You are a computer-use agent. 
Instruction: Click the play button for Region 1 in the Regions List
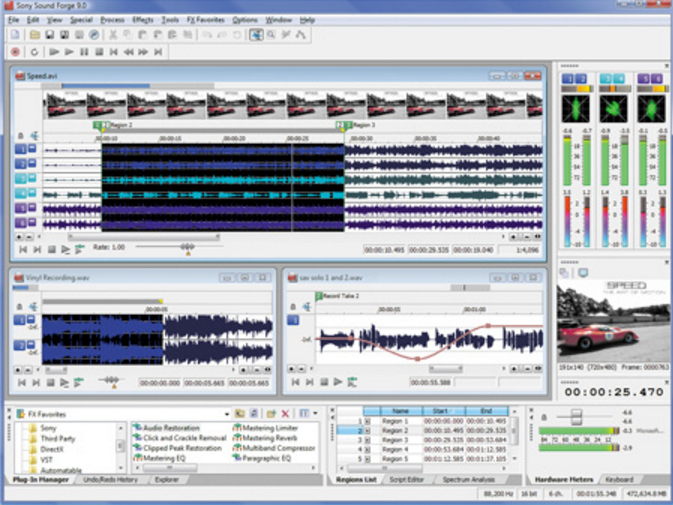coord(367,421)
